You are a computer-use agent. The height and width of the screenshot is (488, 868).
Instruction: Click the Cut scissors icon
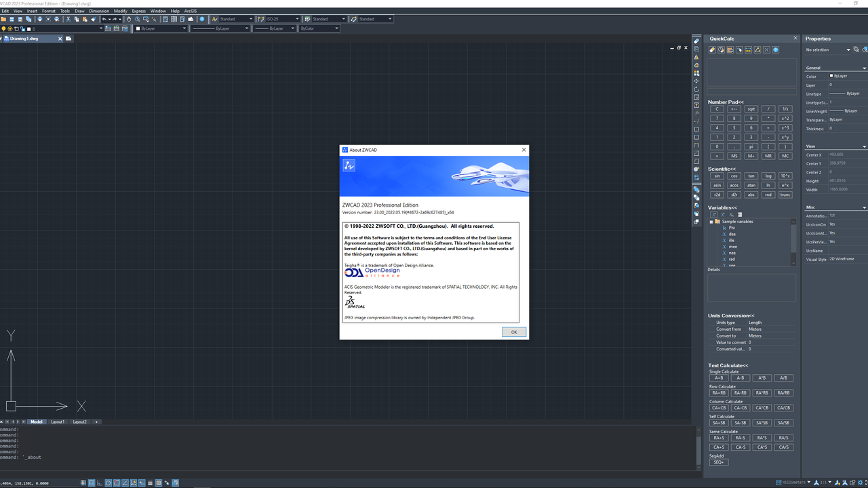click(68, 19)
